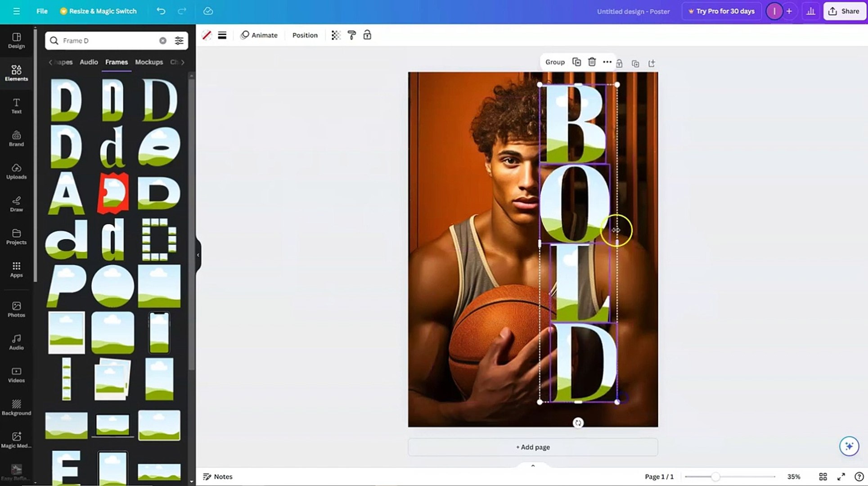Click Try Pro for 30 days
868x486 pixels.
721,11
